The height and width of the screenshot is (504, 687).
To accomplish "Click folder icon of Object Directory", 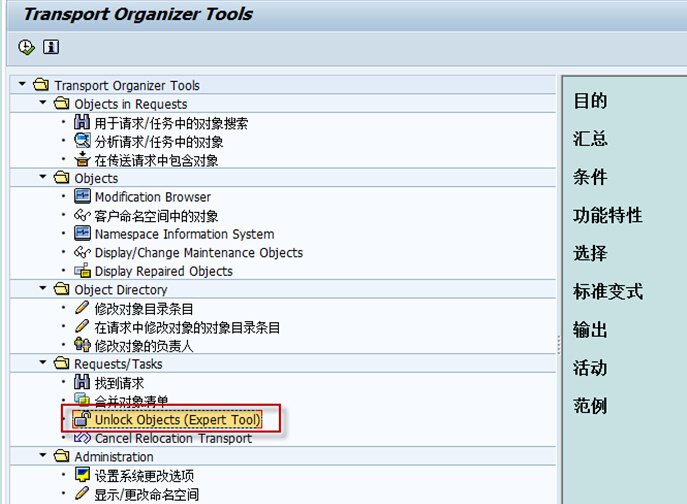I will (x=61, y=288).
